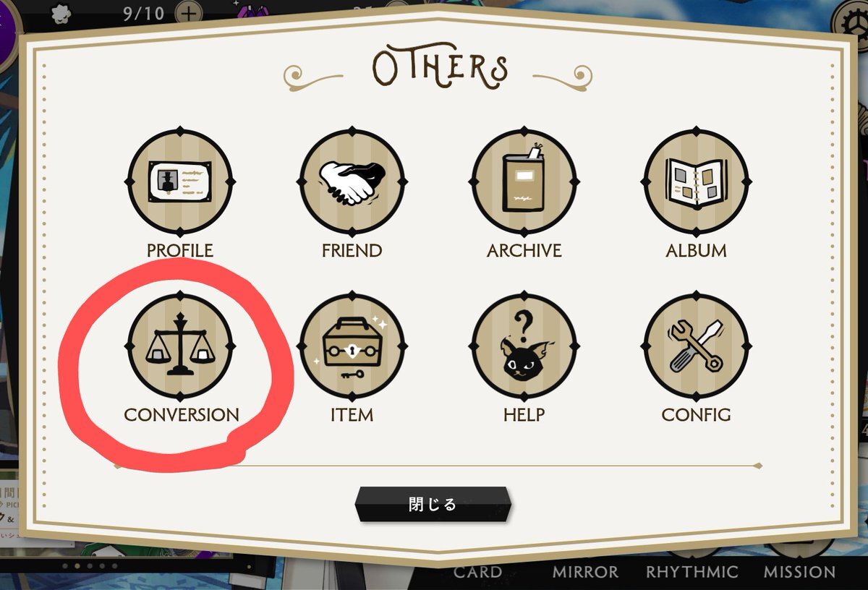
Task: Open the Config wrench and screwdriver icon
Action: [696, 345]
